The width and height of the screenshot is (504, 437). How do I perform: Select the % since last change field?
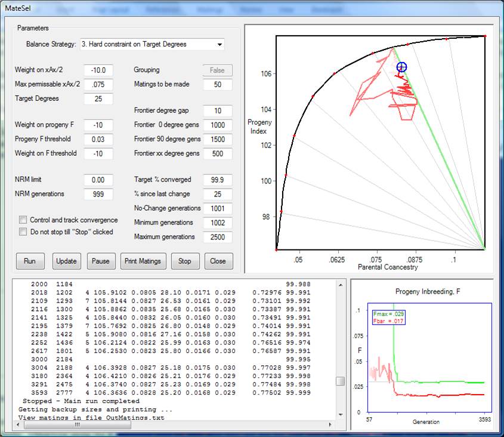218,194
